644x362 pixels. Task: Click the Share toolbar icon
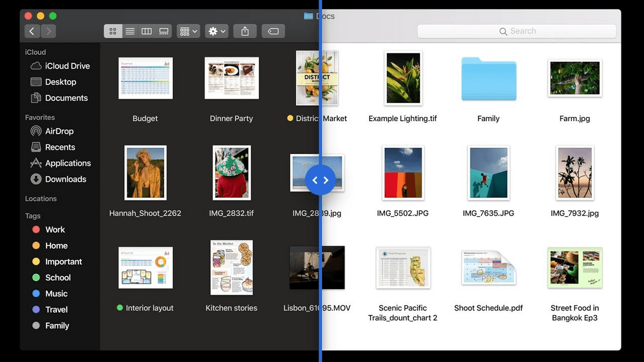[245, 31]
